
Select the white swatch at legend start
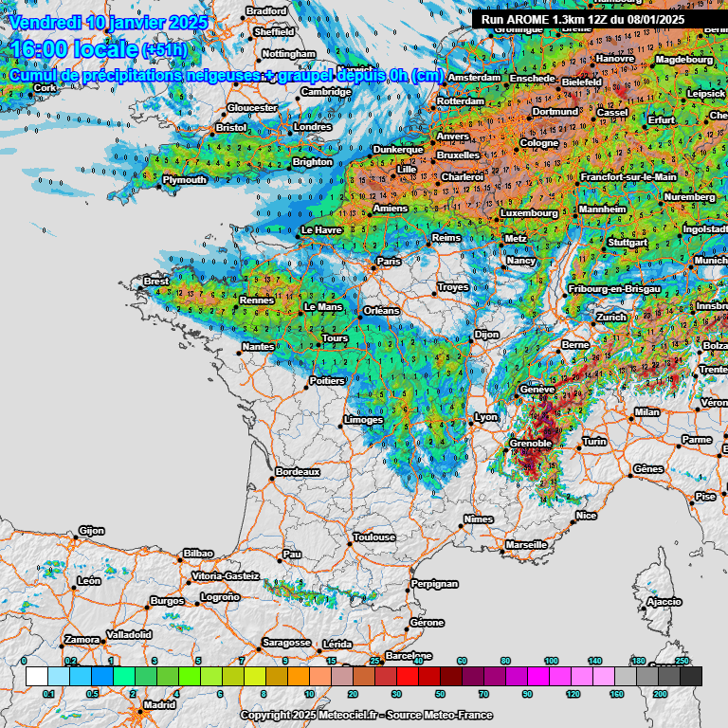37,676
